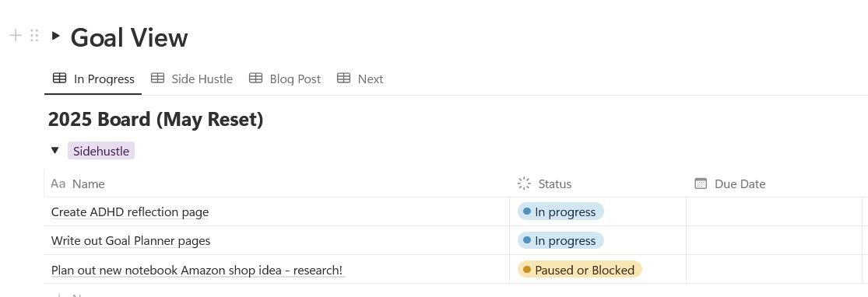This screenshot has height=297, width=868.
Task: Open the Paused or Blocked status dropdown
Action: click(x=580, y=270)
